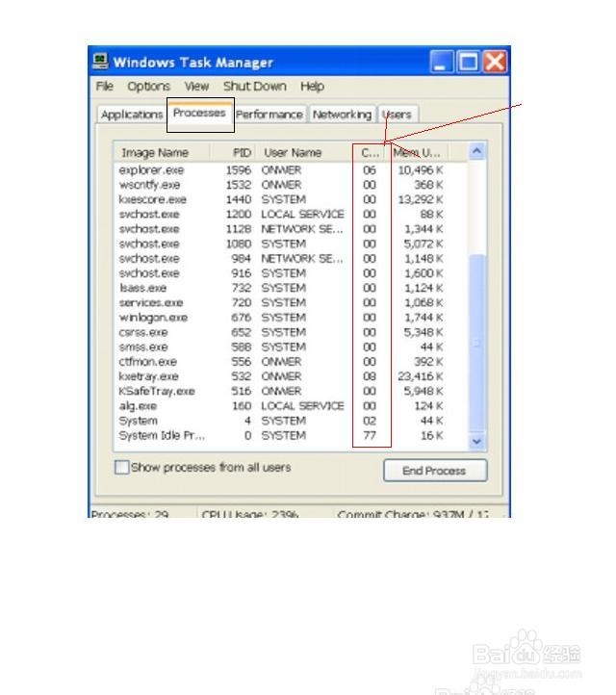Viewport: 616px width, 695px height.
Task: Switch to the Applications tab
Action: tap(132, 115)
